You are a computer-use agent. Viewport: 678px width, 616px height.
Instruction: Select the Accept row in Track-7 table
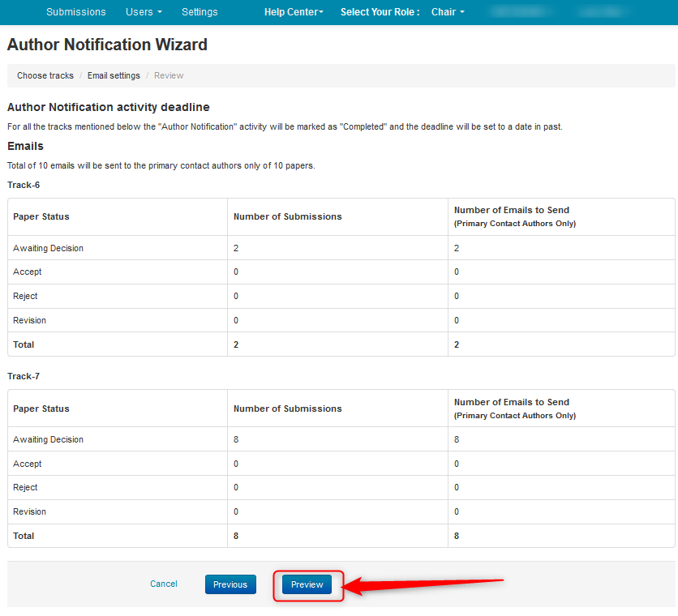28,464
